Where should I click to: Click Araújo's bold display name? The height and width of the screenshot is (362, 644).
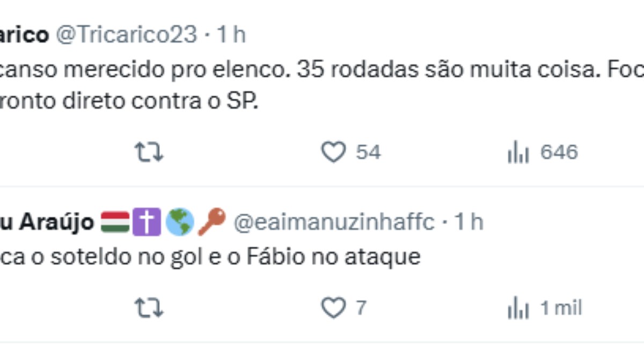coord(48,220)
